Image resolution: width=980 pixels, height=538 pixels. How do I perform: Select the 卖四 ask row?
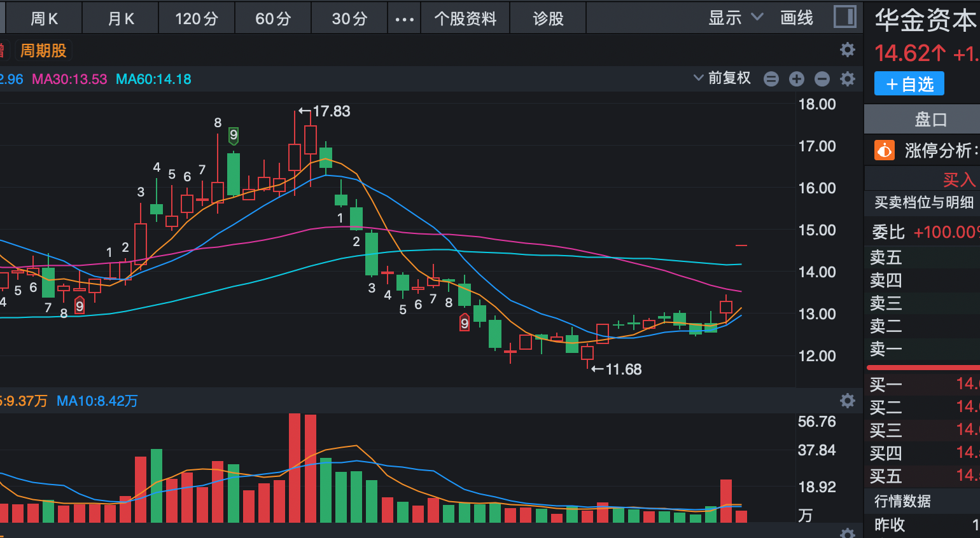(x=922, y=280)
